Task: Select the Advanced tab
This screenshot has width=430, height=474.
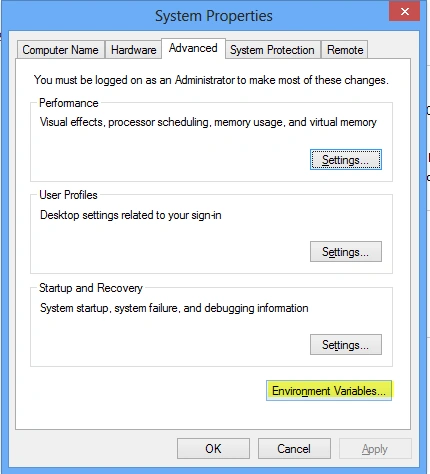Action: coord(193,48)
